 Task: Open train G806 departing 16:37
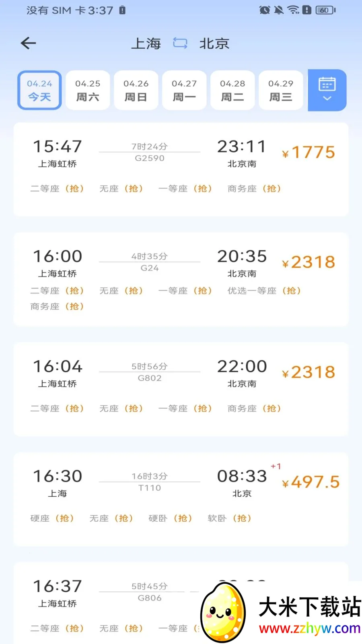pyautogui.click(x=181, y=603)
